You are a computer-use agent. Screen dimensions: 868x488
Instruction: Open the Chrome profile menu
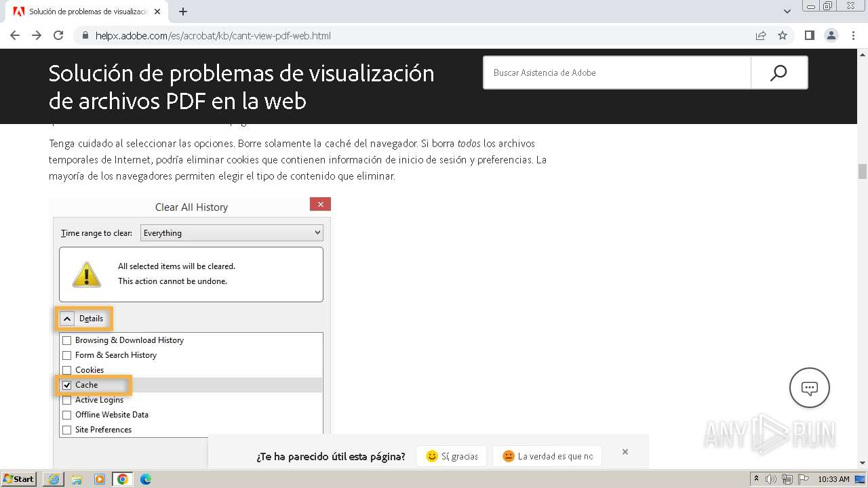[x=831, y=35]
